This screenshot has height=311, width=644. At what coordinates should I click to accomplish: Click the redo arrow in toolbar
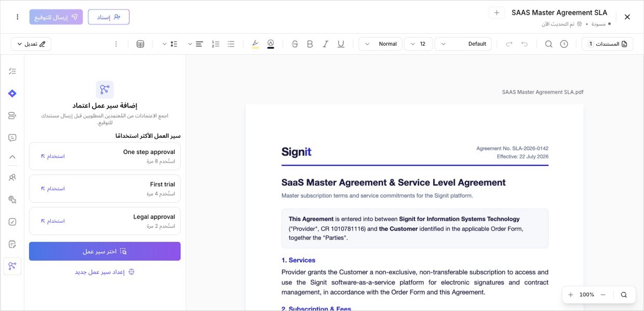point(509,44)
